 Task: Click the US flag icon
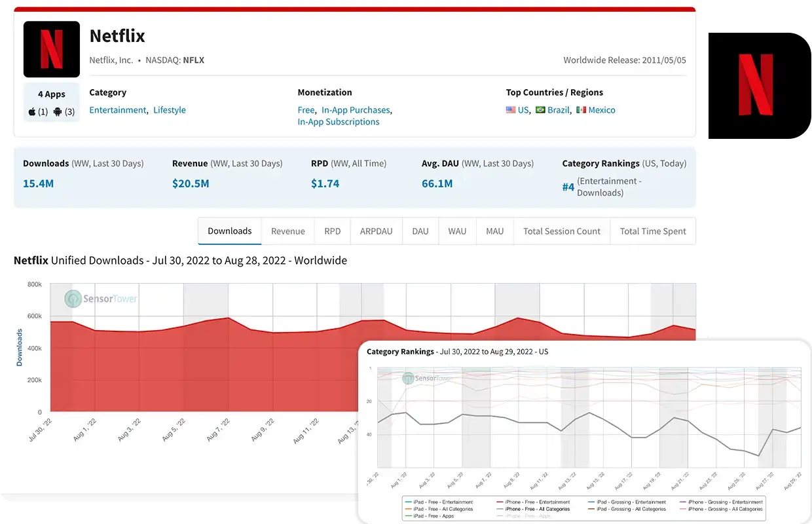511,110
